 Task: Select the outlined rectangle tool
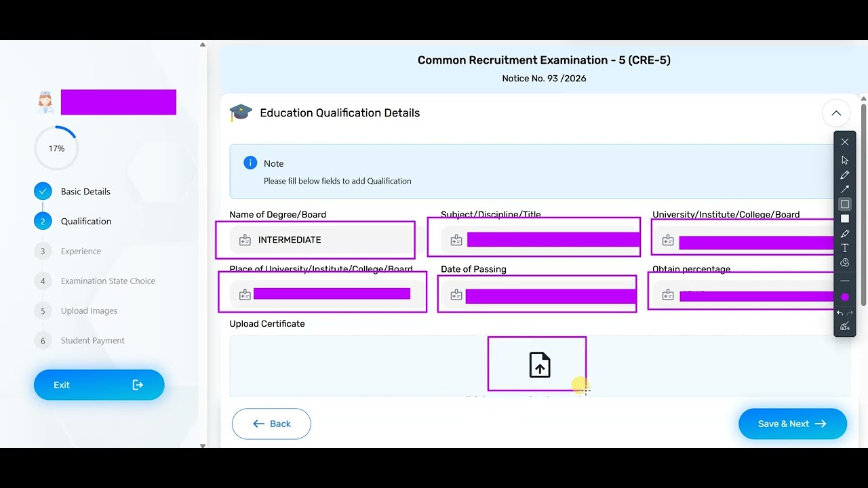[845, 204]
